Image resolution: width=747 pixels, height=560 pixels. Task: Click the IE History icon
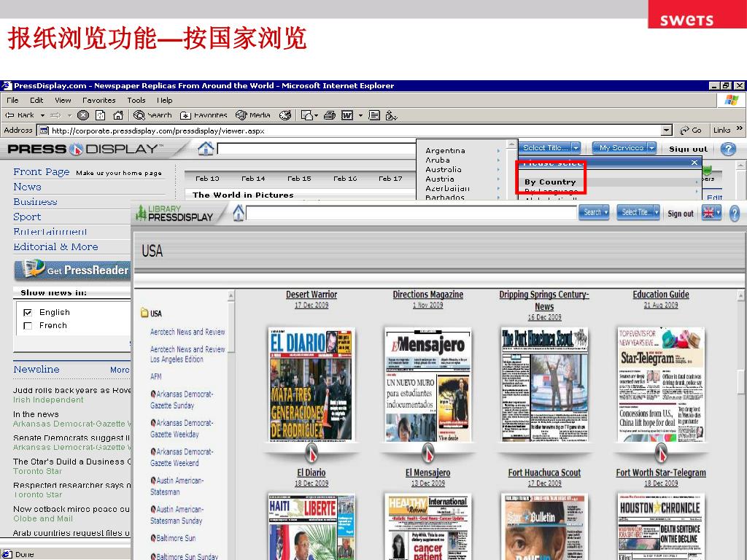(x=285, y=115)
